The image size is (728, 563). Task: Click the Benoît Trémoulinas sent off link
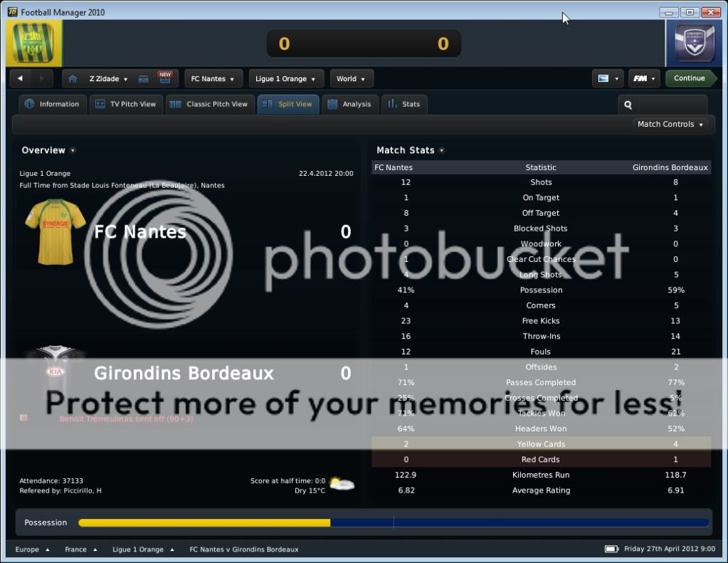[126, 419]
